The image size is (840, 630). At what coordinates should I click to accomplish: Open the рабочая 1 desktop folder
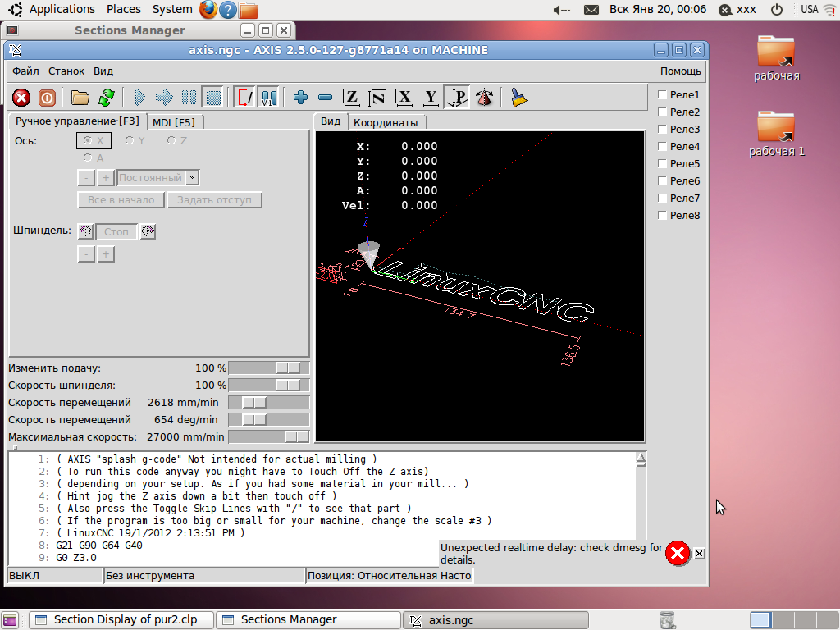tap(776, 134)
